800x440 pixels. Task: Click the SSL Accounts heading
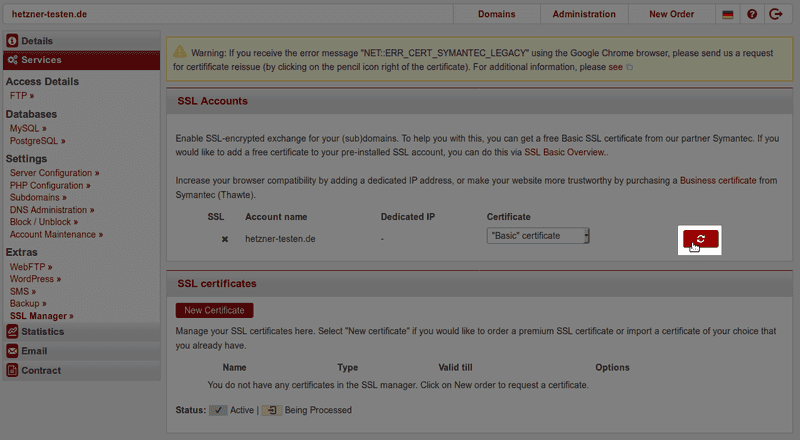(212, 101)
